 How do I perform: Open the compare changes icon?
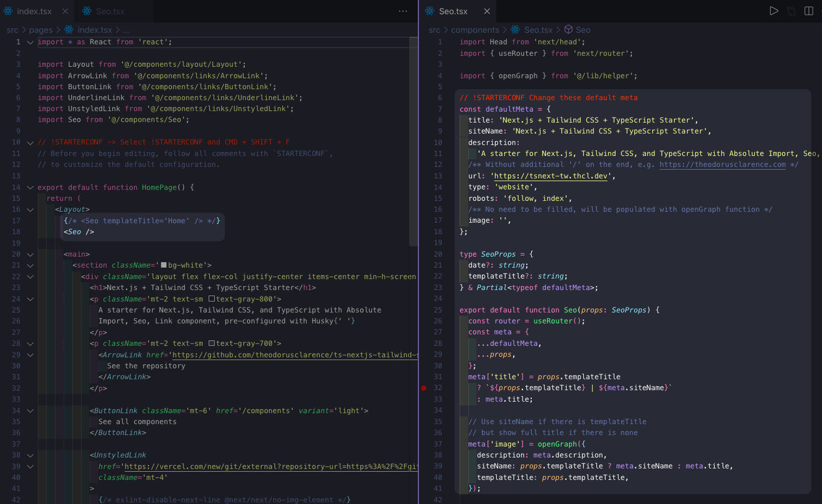point(791,11)
